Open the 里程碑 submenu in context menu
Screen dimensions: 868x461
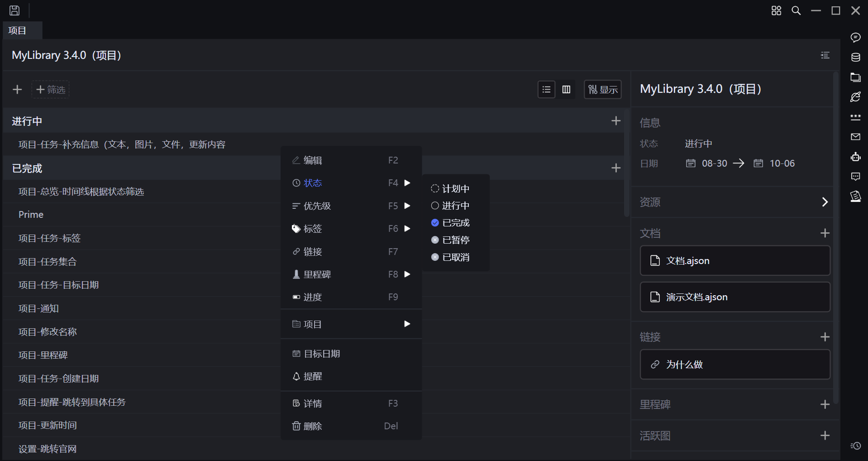click(x=351, y=274)
